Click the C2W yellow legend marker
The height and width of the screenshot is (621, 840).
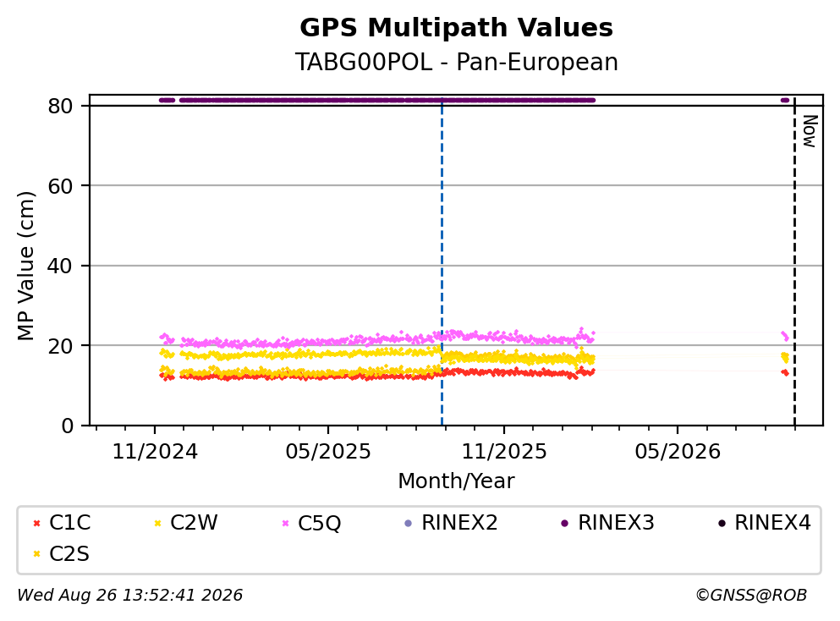157,524
